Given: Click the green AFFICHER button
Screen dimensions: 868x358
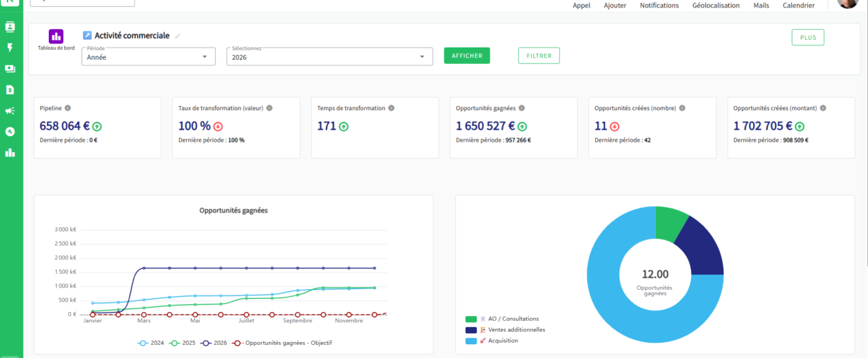Looking at the screenshot, I should (467, 56).
